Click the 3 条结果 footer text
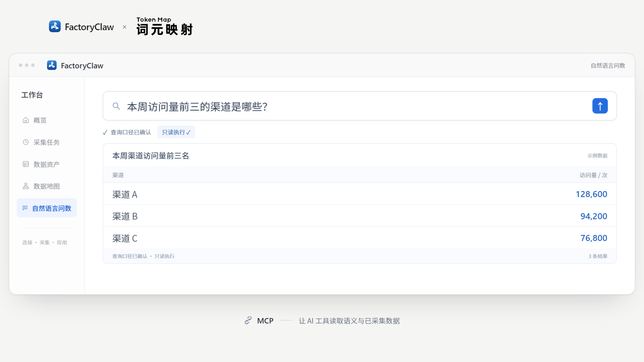 coord(598,256)
